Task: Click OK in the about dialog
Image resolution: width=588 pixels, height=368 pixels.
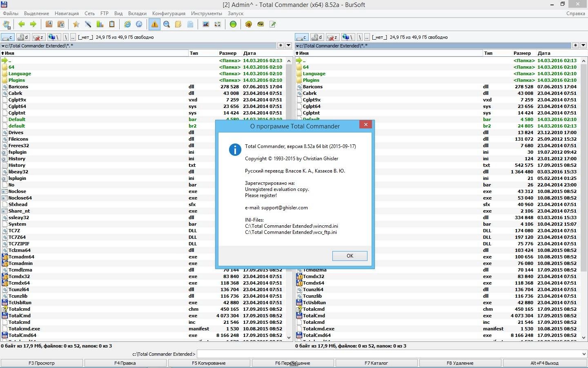Action: (x=350, y=256)
